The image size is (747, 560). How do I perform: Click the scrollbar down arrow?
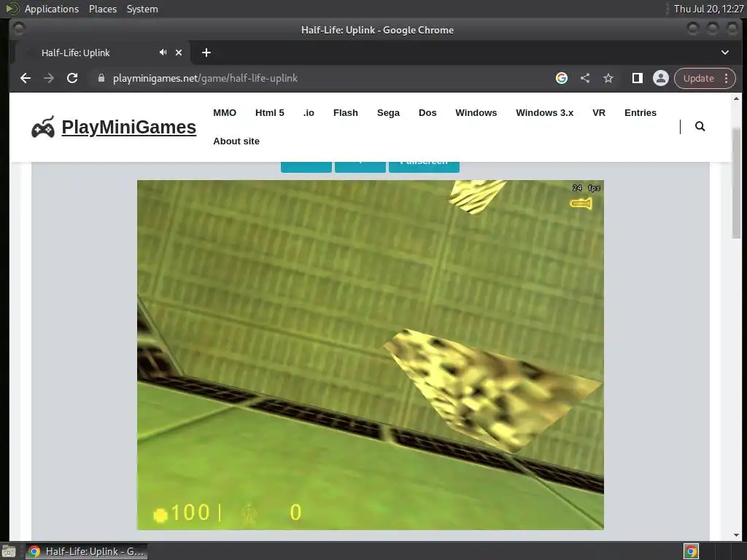(x=737, y=534)
